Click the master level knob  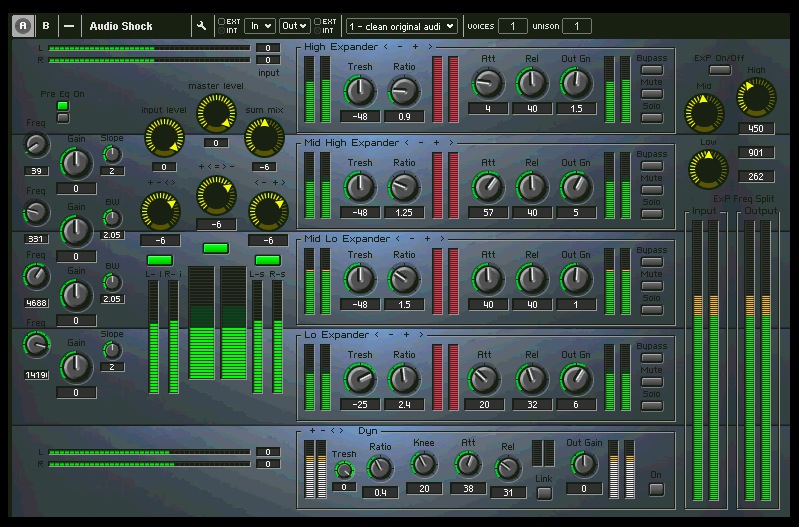click(x=216, y=113)
